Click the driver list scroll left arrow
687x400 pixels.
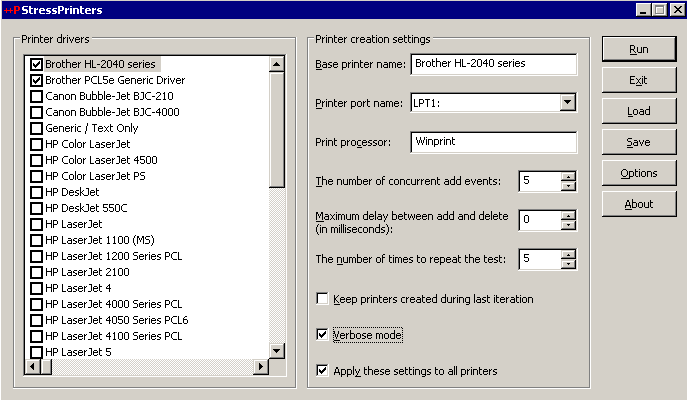click(x=32, y=366)
